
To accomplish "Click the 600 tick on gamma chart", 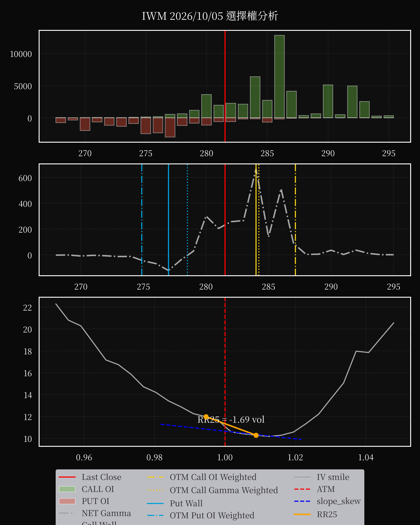I will pyautogui.click(x=25, y=178).
